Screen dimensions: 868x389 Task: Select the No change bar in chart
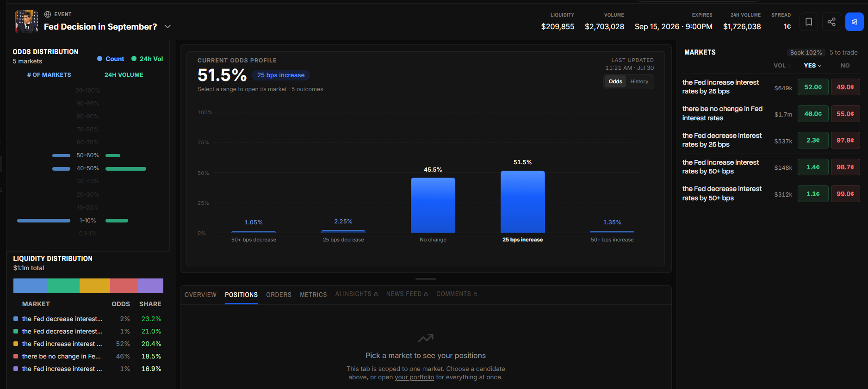pos(433,205)
